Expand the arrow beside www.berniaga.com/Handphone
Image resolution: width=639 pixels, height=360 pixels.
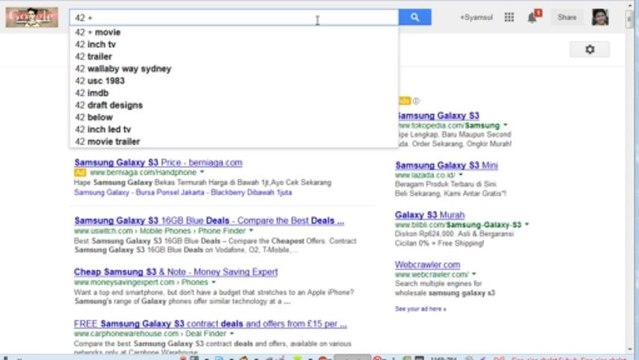pyautogui.click(x=202, y=172)
